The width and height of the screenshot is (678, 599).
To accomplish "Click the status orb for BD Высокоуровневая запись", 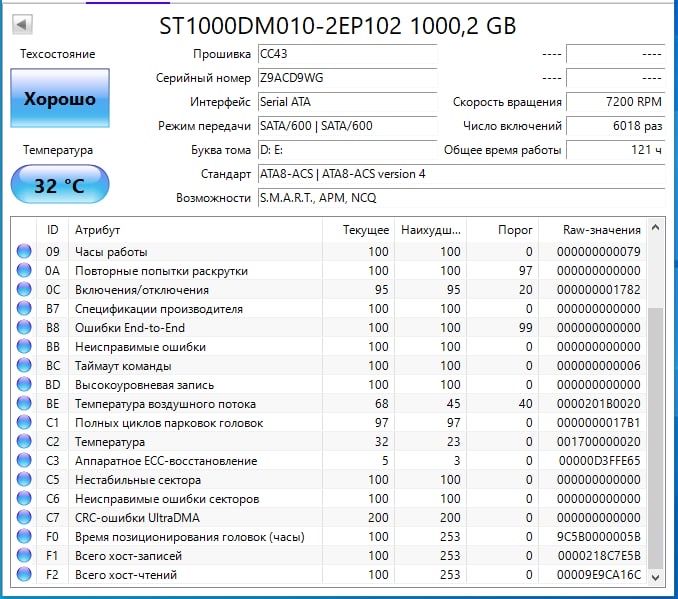I will (24, 384).
